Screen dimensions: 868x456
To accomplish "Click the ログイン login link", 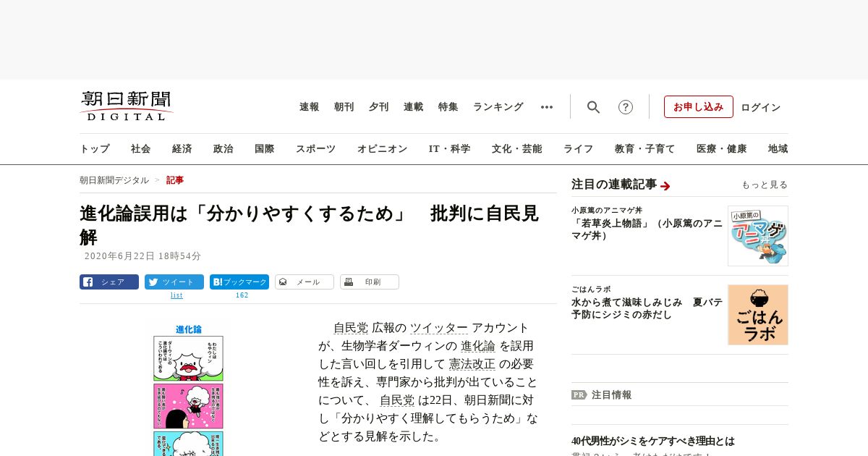I will [761, 107].
